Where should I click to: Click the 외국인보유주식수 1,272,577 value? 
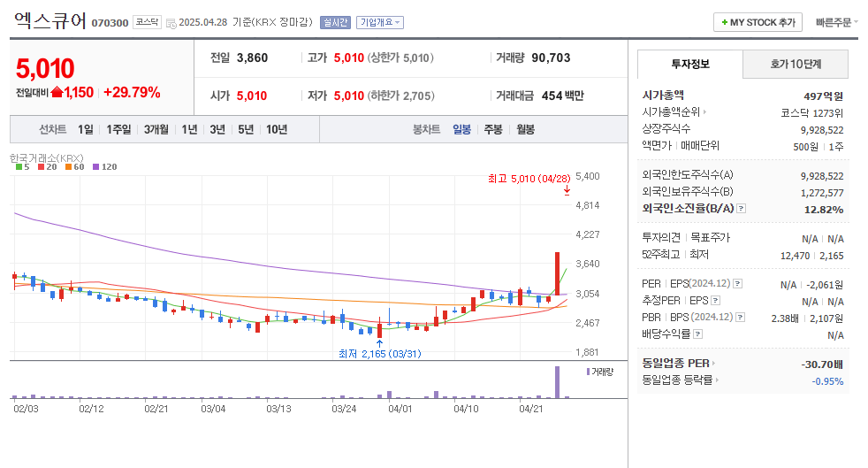822,193
